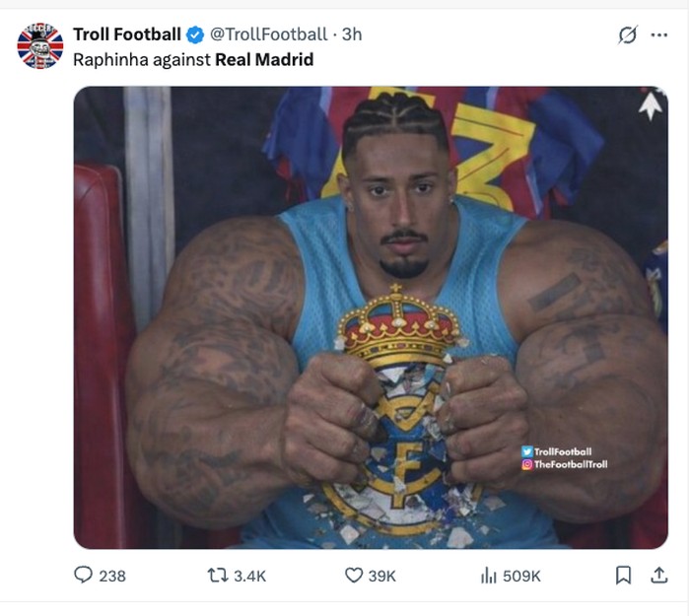Click the Grok circle-slash icon
This screenshot has height=616, width=690.
click(x=627, y=34)
